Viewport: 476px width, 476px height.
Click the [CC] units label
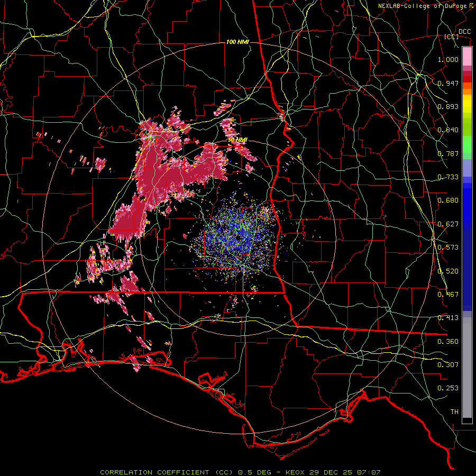pos(452,36)
